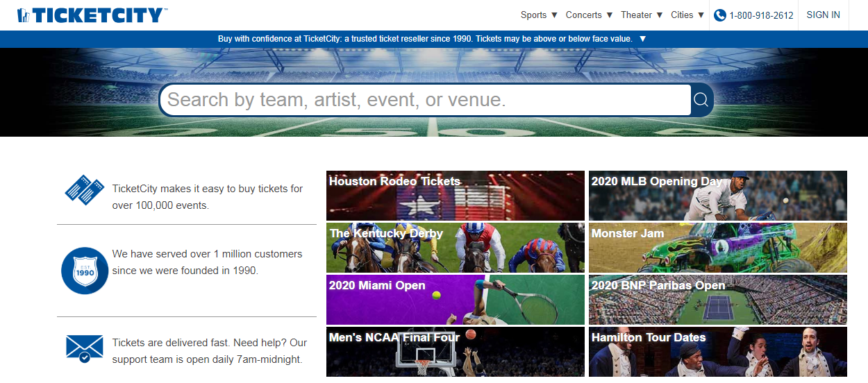Click the SIGN IN link
Image resolution: width=868 pixels, height=383 pixels.
pos(823,15)
